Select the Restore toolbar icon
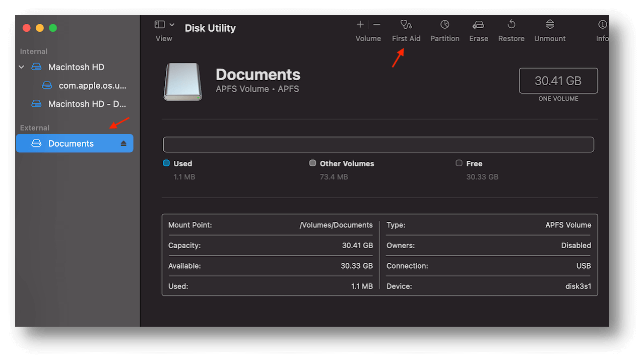 511,25
